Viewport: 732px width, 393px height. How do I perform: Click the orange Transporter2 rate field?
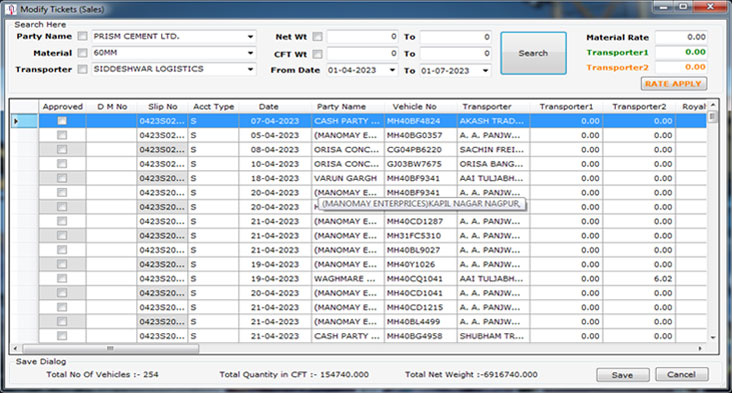[681, 67]
